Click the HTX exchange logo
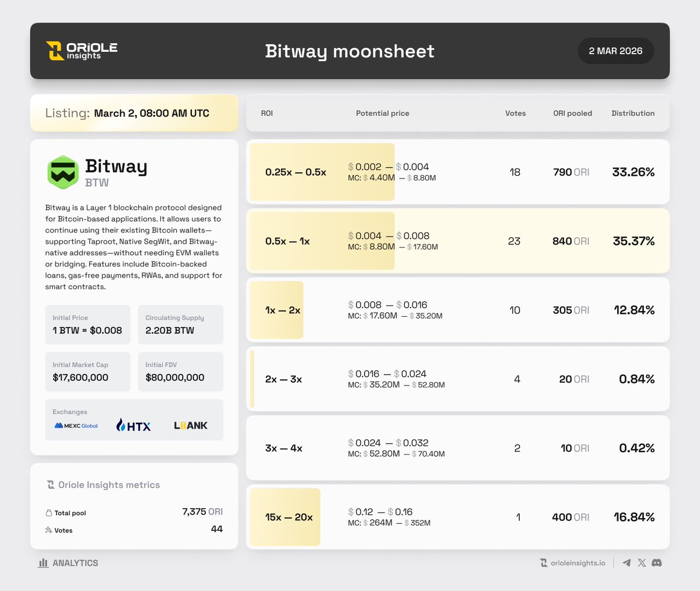Screen dimensions: 700x591 (134, 425)
